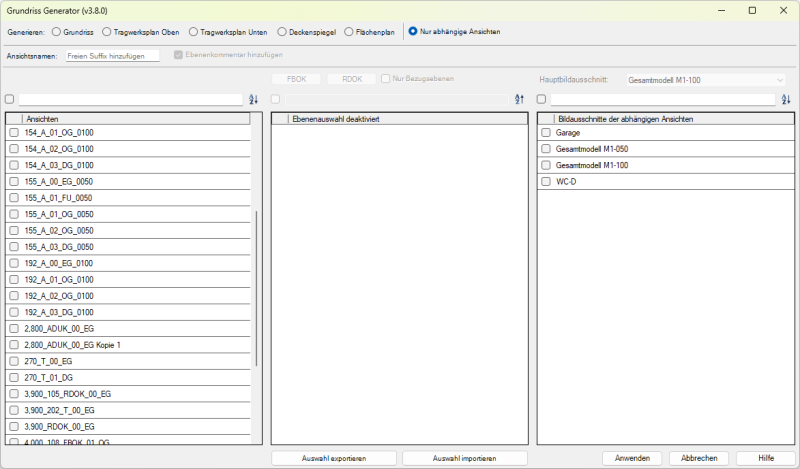Select row text 192_A_00_EG_0100
Image resolution: width=800 pixels, height=469 pixels.
[59, 263]
